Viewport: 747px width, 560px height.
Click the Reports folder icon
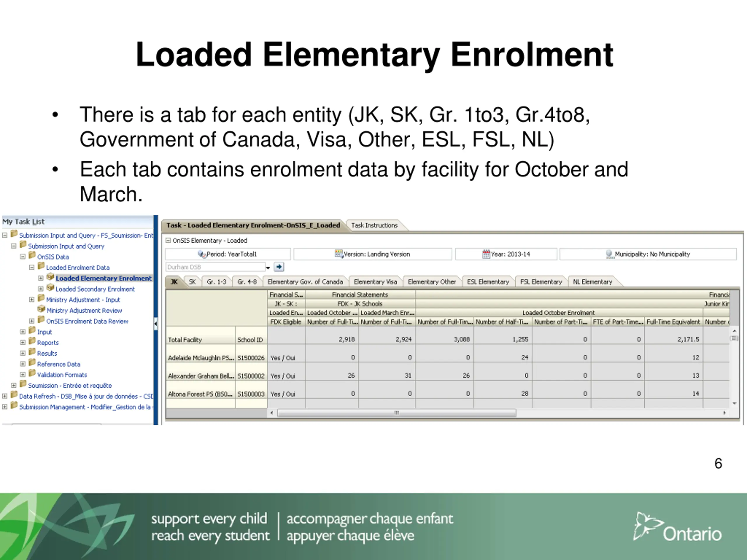tap(32, 342)
